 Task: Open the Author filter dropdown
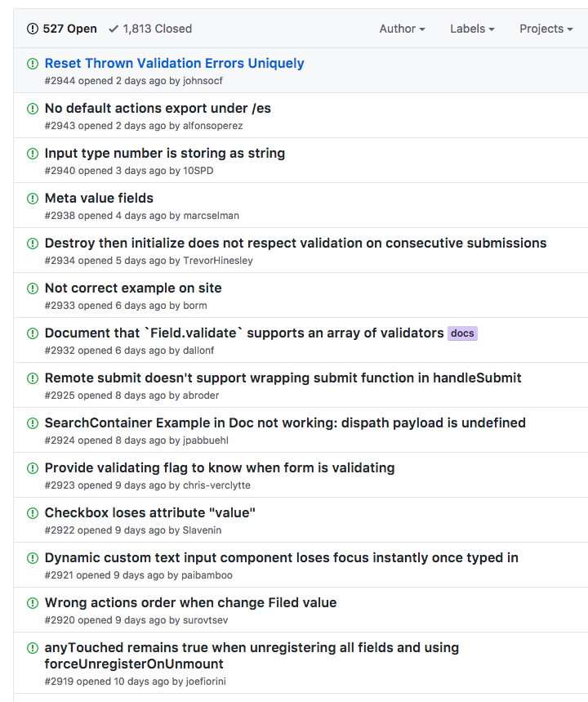(402, 29)
